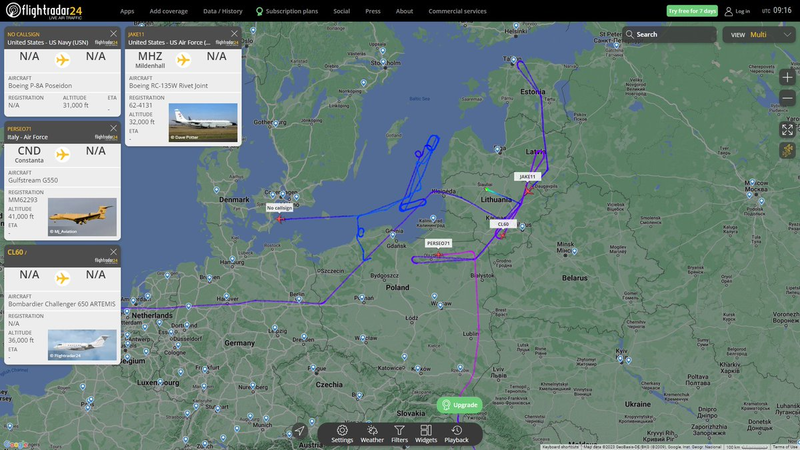Start Playback from bottom toolbar
The height and width of the screenshot is (450, 800).
(456, 434)
